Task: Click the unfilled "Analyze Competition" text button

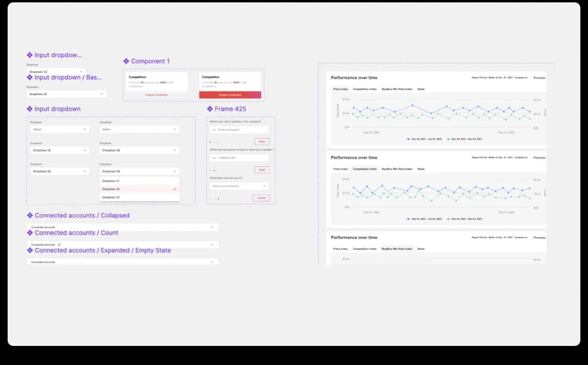Action: point(157,95)
